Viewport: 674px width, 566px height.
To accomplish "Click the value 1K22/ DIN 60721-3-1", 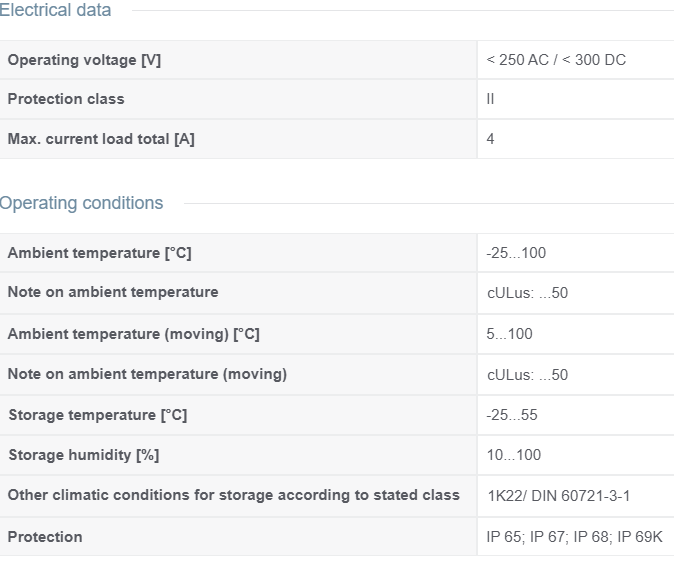I will pos(559,496).
